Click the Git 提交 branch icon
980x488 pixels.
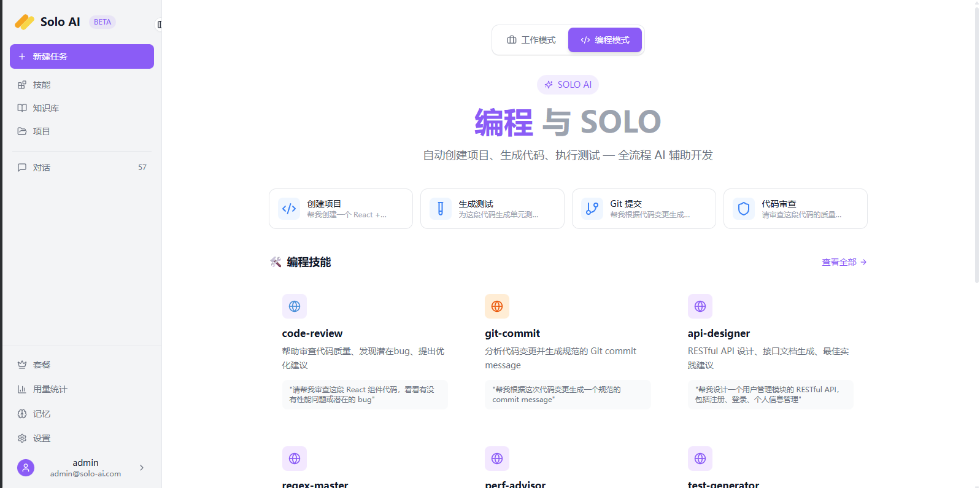click(592, 209)
